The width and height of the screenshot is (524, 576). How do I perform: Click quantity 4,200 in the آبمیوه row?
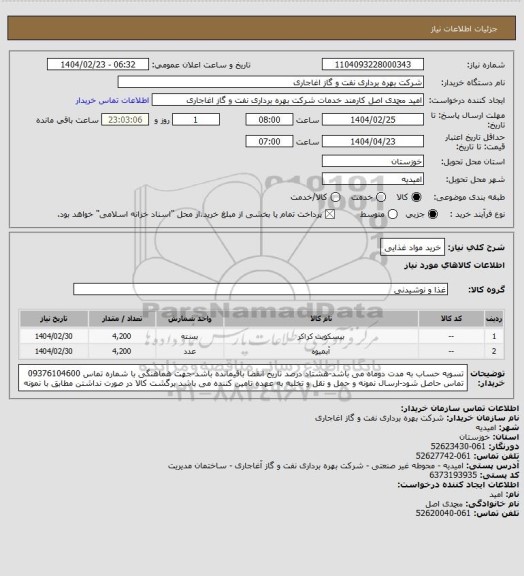(x=122, y=351)
